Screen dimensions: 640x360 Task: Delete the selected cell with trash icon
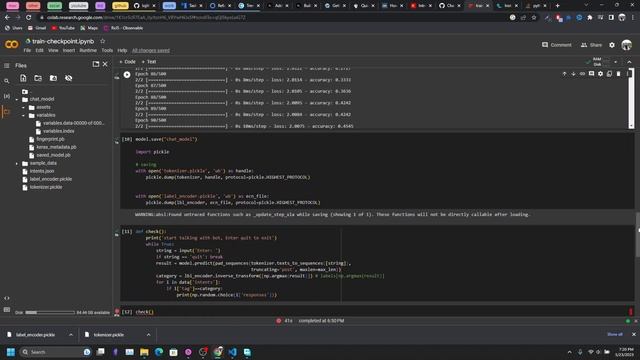click(618, 74)
